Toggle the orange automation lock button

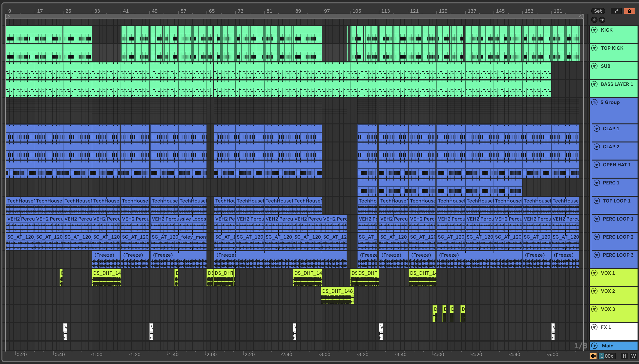coord(629,11)
